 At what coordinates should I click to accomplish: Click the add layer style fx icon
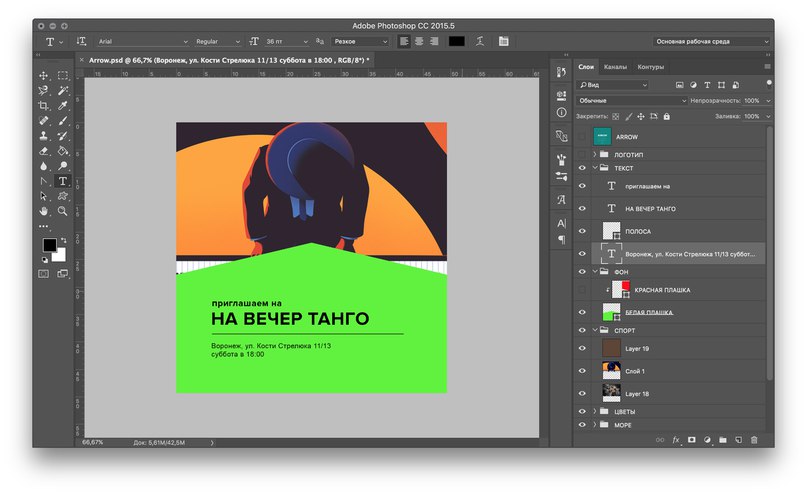675,439
